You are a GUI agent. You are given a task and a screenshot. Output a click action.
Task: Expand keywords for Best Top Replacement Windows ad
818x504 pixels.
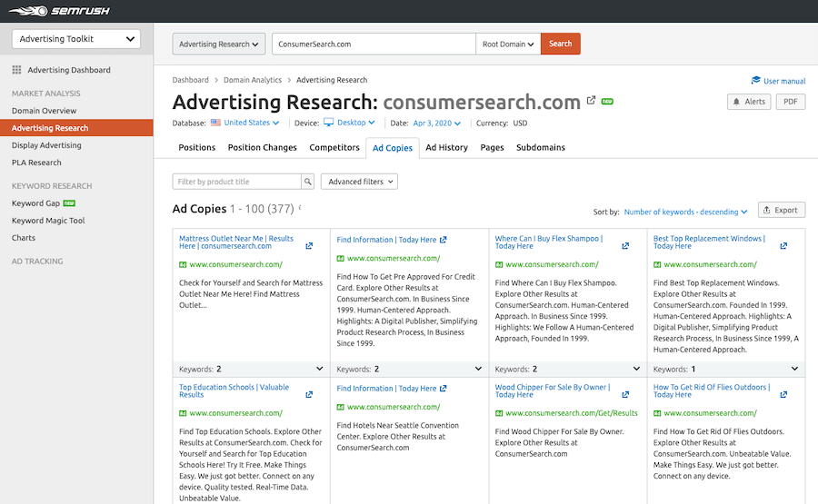[794, 369]
